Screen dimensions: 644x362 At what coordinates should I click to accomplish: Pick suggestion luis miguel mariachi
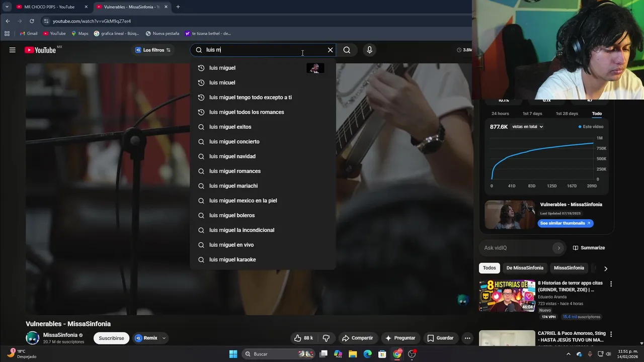pos(263,186)
